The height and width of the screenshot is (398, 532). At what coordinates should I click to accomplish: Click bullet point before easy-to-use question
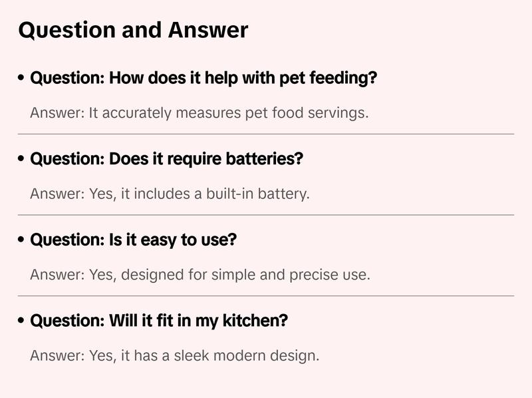tap(22, 240)
